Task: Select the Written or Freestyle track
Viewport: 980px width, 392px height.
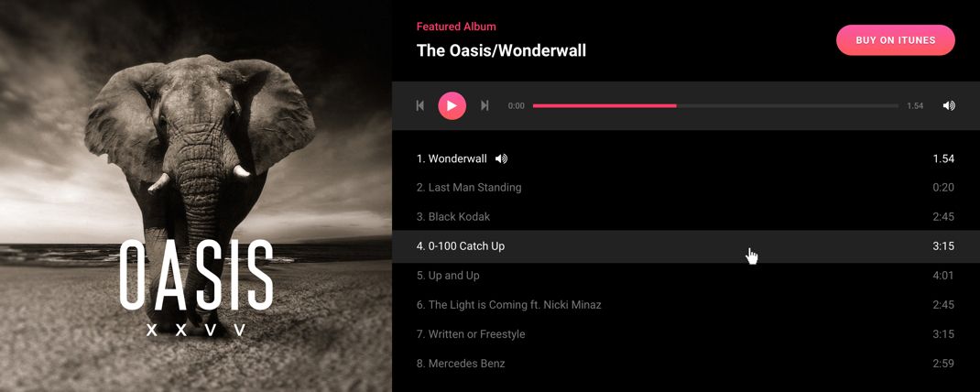Action: pos(686,334)
